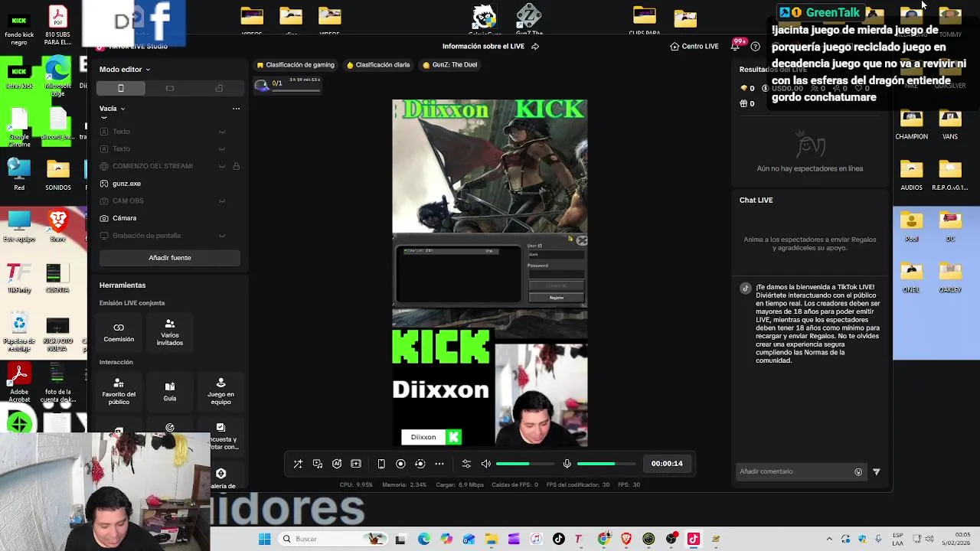Click the magic wand effects icon
This screenshot has height=551, width=980.
click(298, 464)
